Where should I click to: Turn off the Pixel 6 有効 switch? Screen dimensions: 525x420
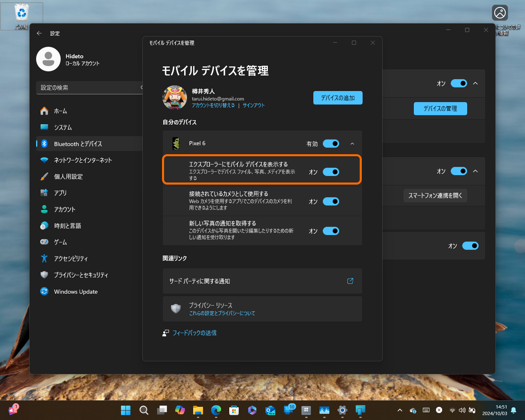331,144
